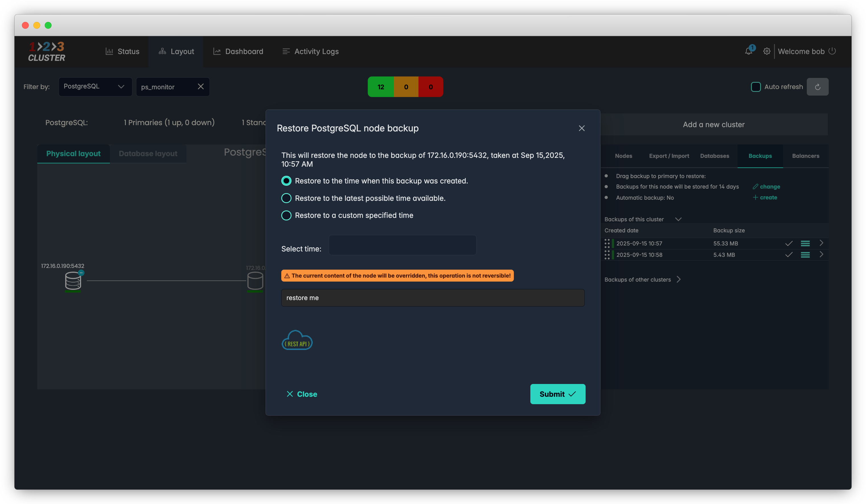Open the PostgreSQL filter dropdown
Viewport: 866px width, 504px height.
point(95,86)
